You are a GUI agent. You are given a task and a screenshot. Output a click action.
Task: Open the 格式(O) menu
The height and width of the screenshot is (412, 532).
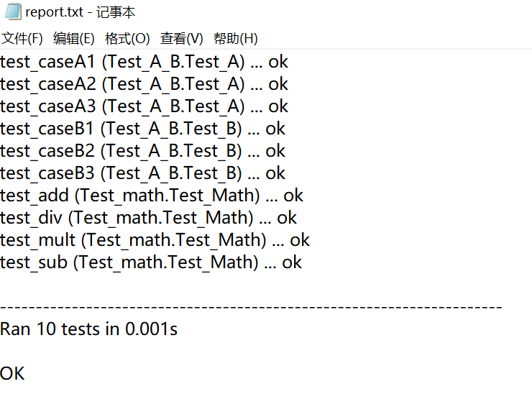pos(127,38)
